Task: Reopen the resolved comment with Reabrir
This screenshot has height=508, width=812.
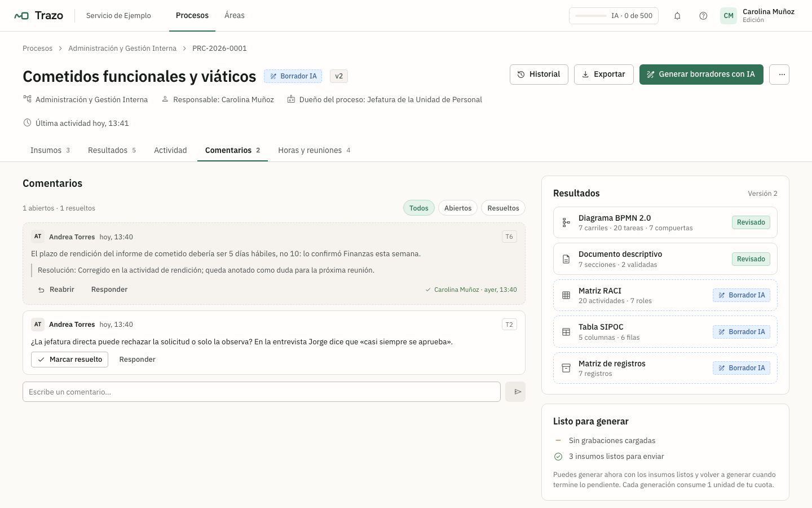Action: click(x=56, y=290)
